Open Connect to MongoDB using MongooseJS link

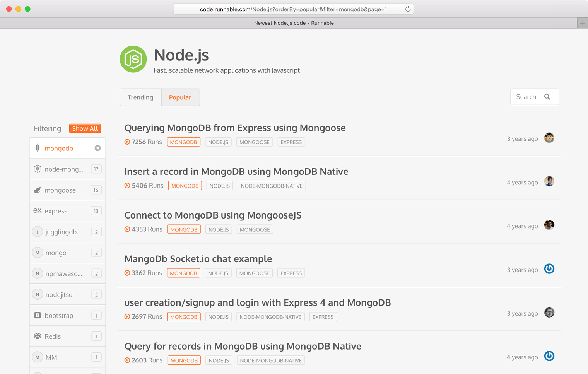click(x=213, y=215)
